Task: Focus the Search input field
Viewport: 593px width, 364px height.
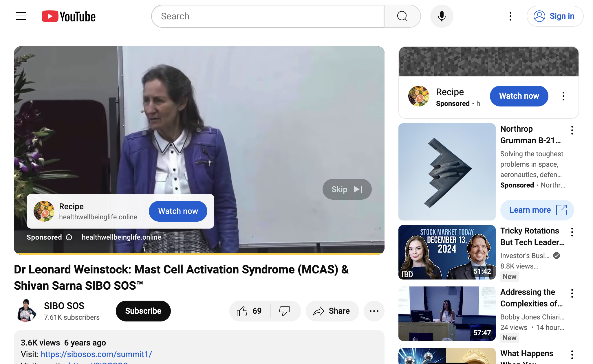Action: 268,16
